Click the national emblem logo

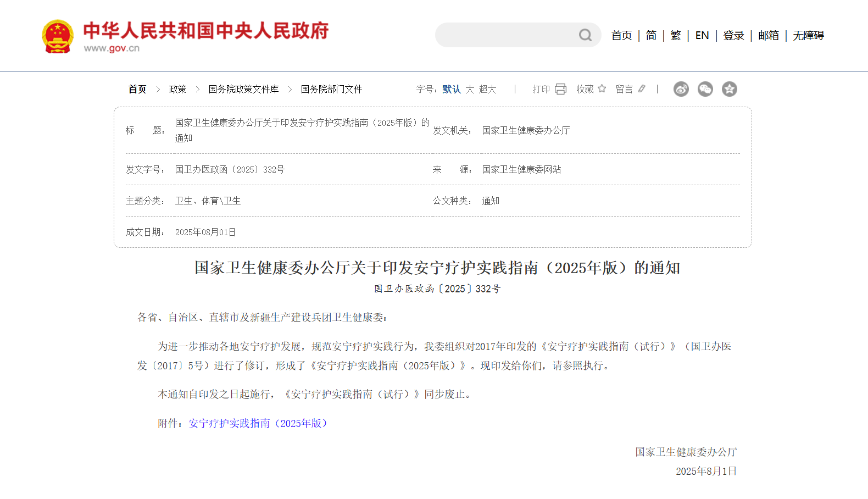point(58,37)
